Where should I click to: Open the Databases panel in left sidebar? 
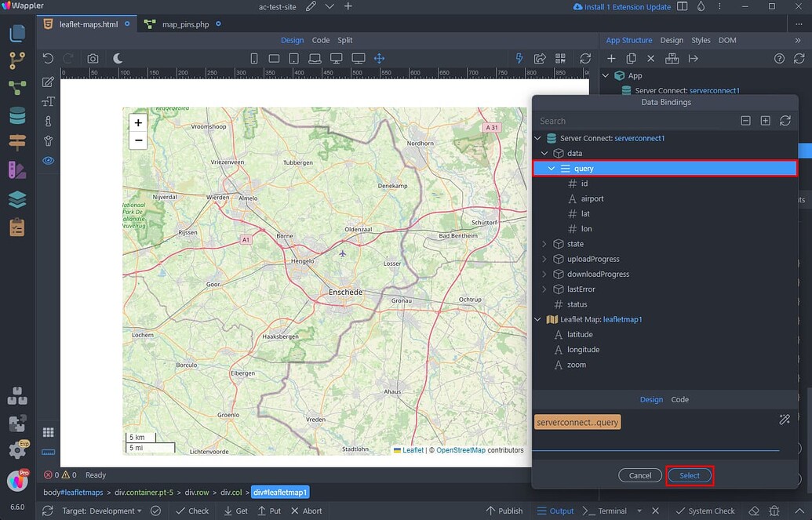tap(18, 115)
